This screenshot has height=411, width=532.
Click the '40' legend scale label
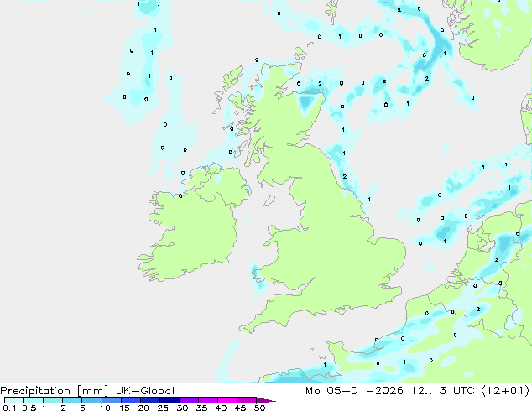(221, 408)
